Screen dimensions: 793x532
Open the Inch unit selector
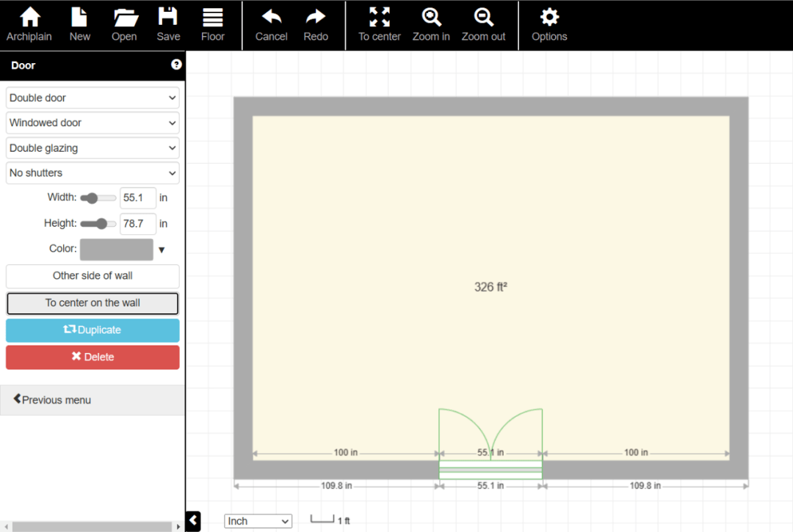258,521
